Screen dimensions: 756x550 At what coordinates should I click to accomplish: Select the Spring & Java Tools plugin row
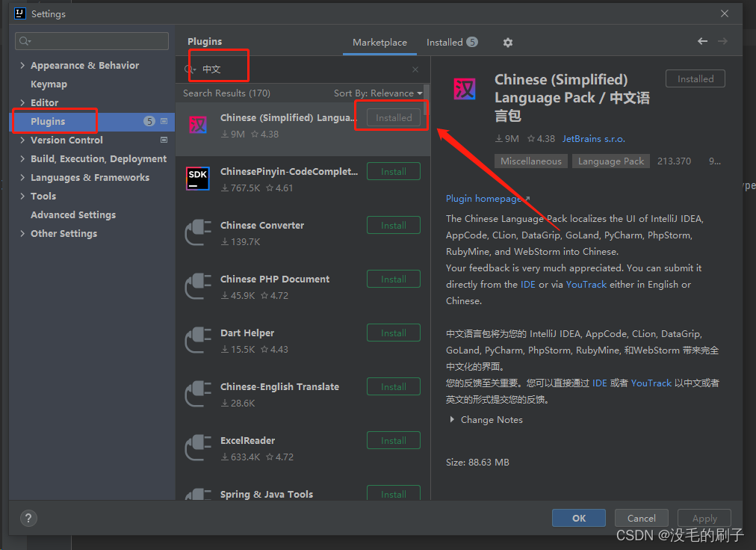[x=303, y=492]
